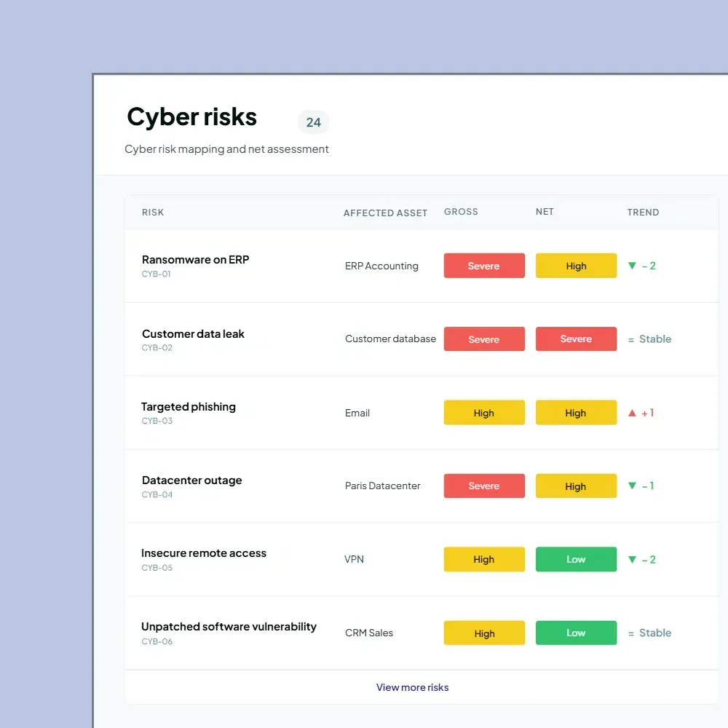The image size is (728, 728).
Task: Click Stable trend for Customer data leak
Action: point(649,339)
